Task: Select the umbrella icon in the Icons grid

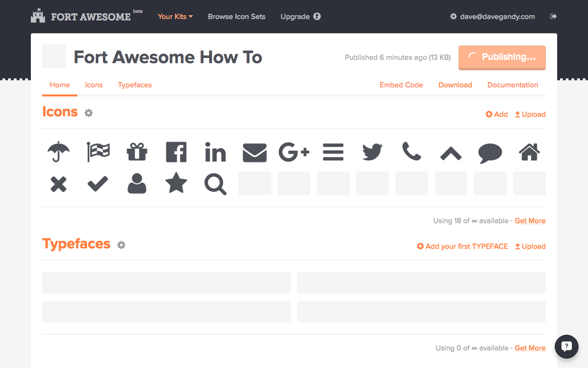Action: coord(58,152)
